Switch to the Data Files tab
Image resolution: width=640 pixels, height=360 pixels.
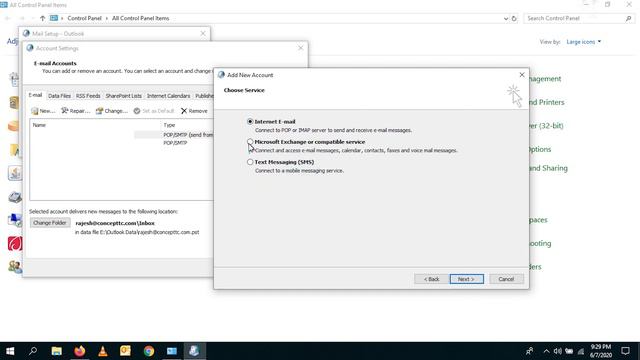[59, 96]
